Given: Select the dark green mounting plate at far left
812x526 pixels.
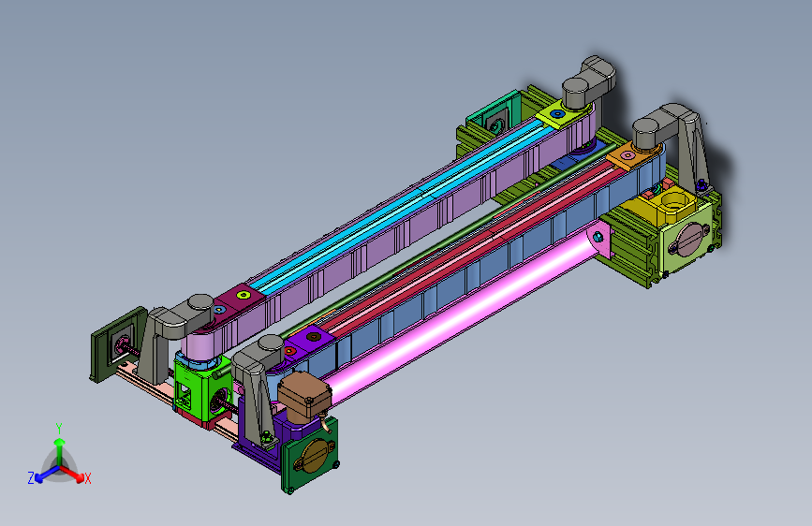Looking at the screenshot, I should (x=119, y=343).
